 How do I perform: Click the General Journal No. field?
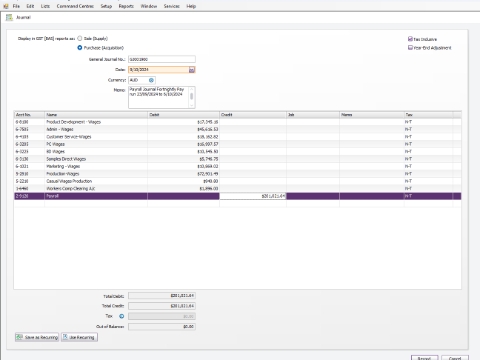(x=162, y=59)
